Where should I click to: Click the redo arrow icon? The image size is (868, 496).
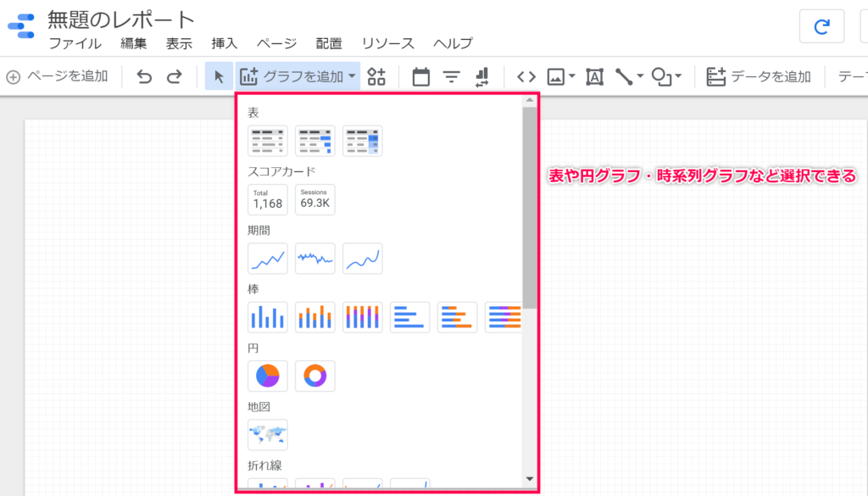tap(175, 76)
